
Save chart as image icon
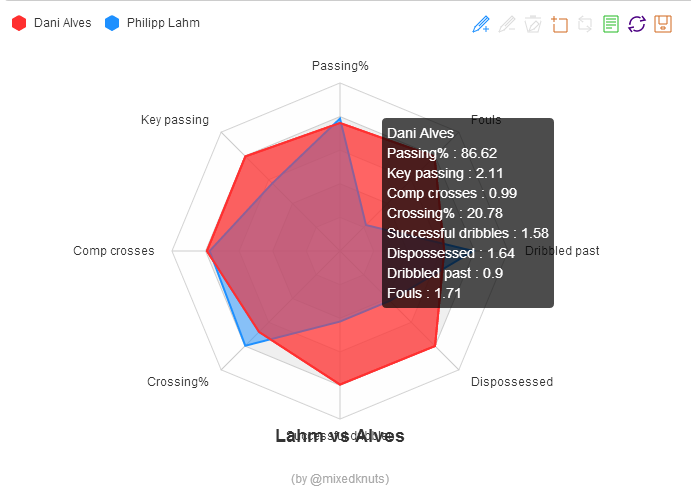tap(663, 24)
